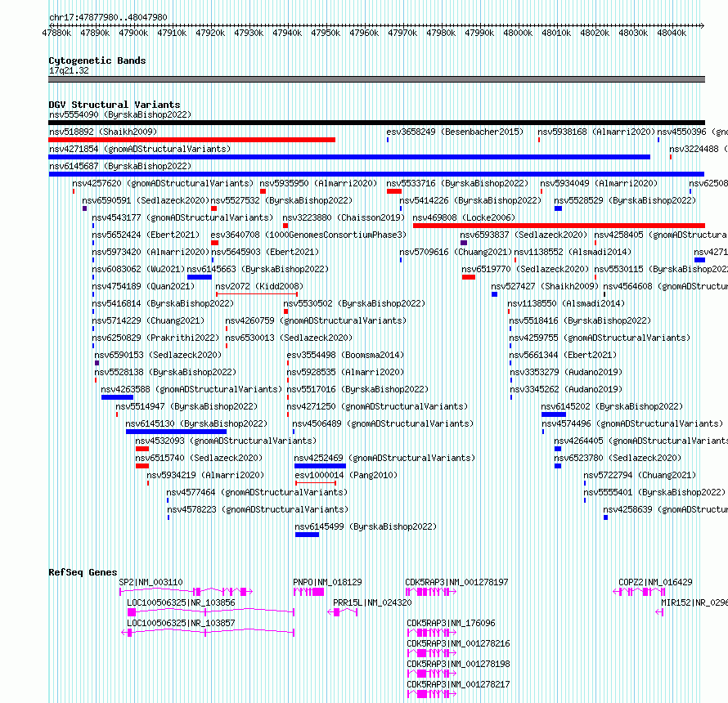Click the nsv2072 (Kidd2008) red line
The width and height of the screenshot is (728, 703).
point(257,294)
